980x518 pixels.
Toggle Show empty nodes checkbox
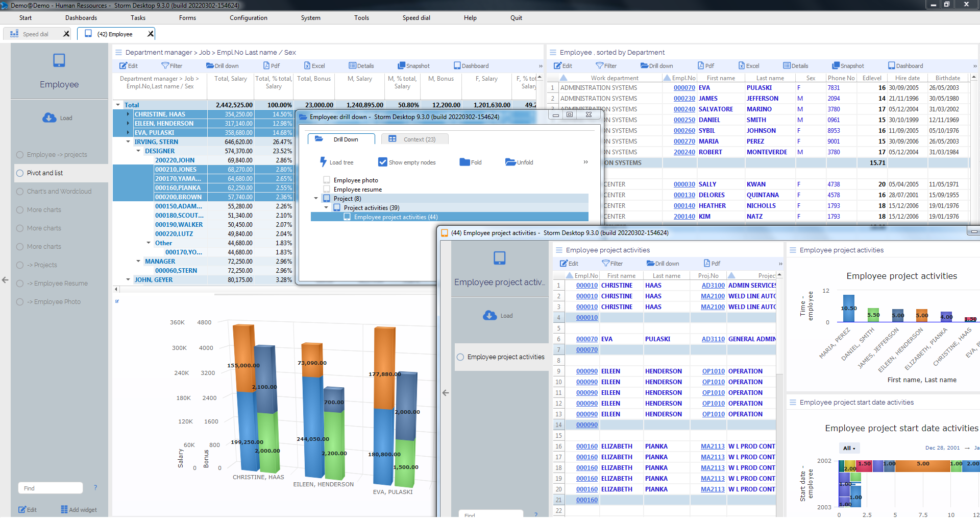coord(382,162)
